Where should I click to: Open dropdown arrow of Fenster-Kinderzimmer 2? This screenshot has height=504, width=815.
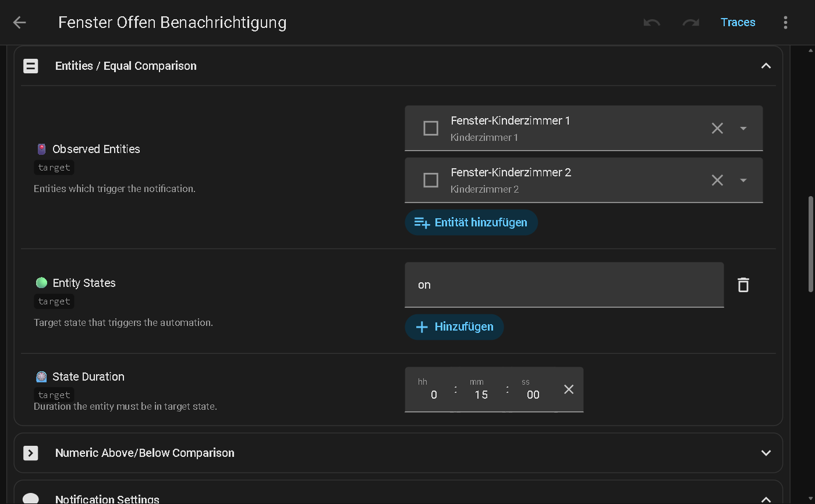tap(743, 180)
